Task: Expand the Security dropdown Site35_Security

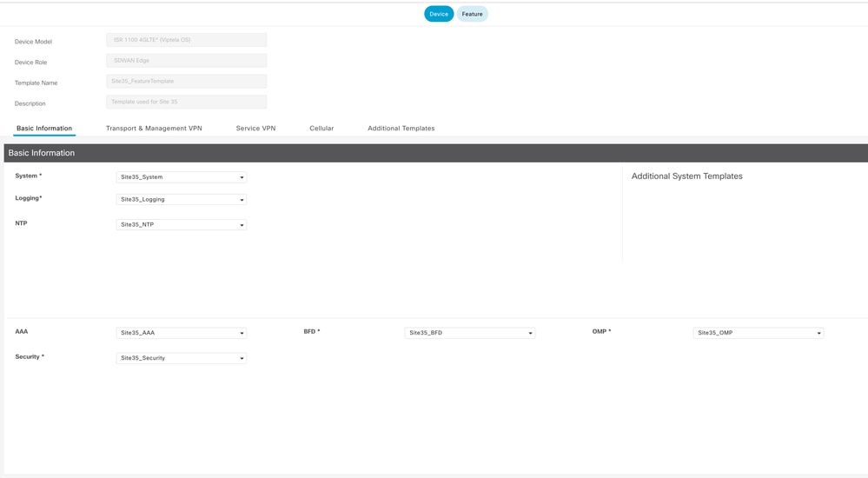Action: (x=181, y=358)
